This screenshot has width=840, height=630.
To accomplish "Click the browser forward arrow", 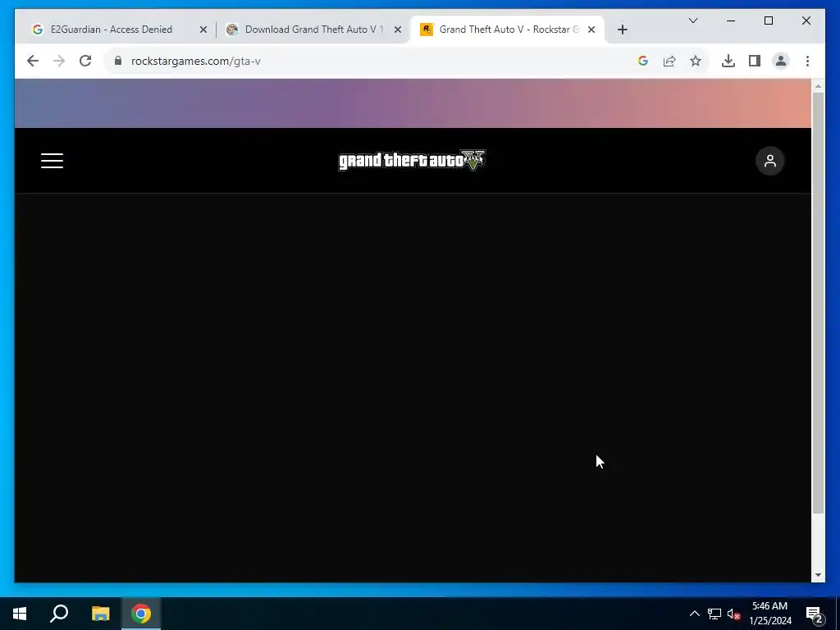I will pos(59,61).
